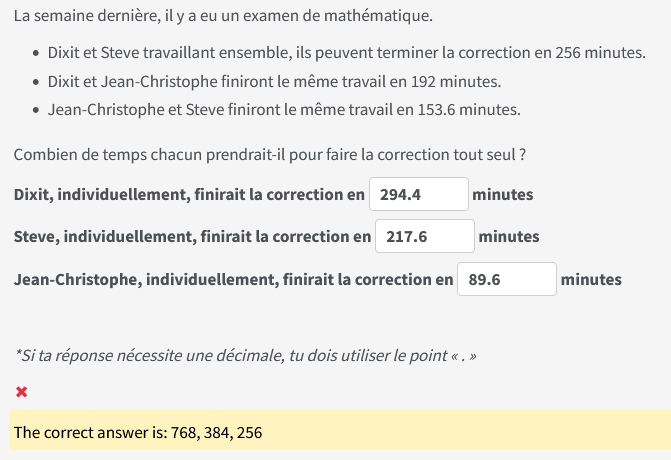The height and width of the screenshot is (460, 671).
Task: Click 'minutes' after Dixit's answer field
Action: click(x=503, y=194)
